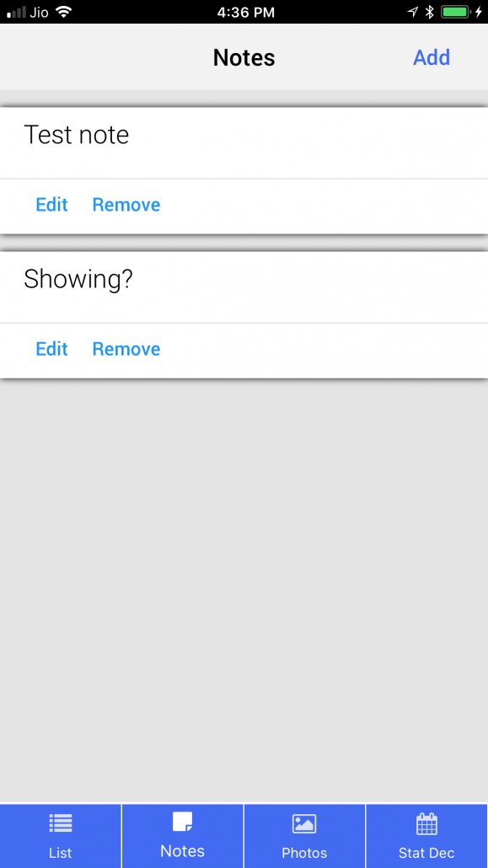
Task: Tap the Wi-Fi status icon
Action: pos(64,12)
